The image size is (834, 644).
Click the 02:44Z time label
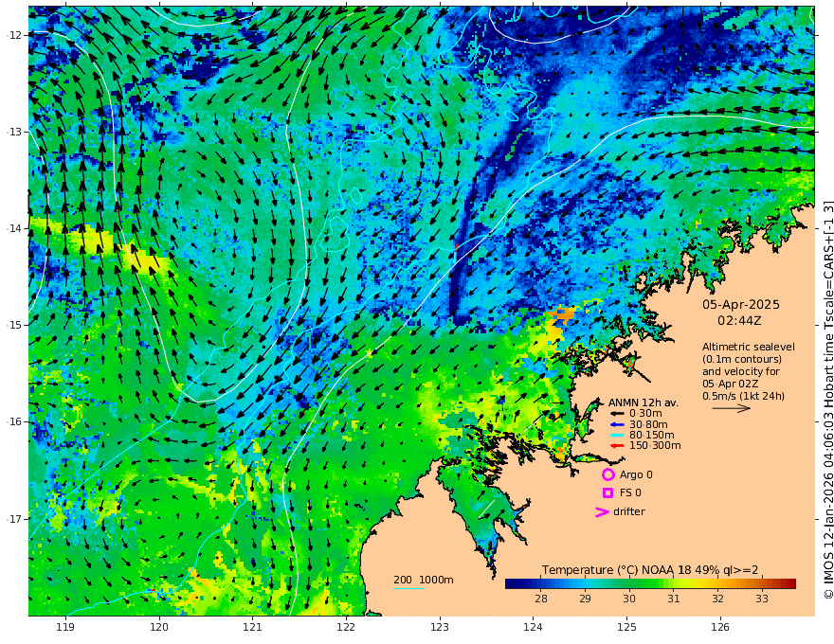tap(740, 321)
